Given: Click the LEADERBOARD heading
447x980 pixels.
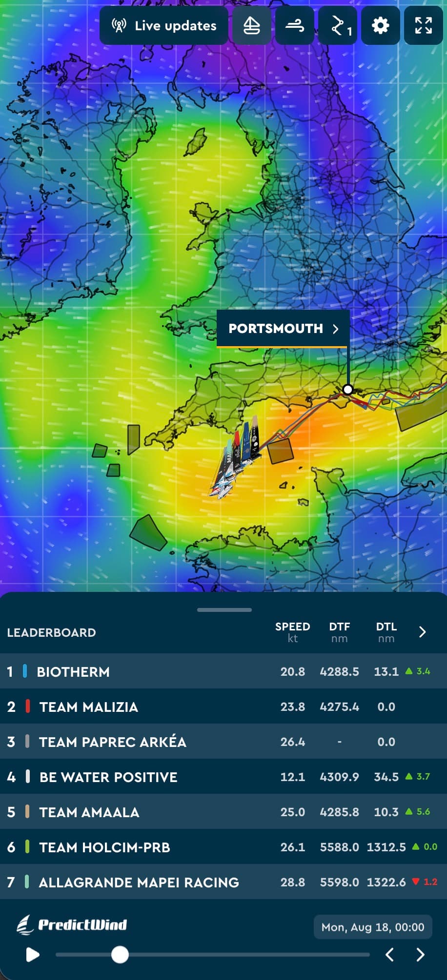Looking at the screenshot, I should tap(51, 632).
